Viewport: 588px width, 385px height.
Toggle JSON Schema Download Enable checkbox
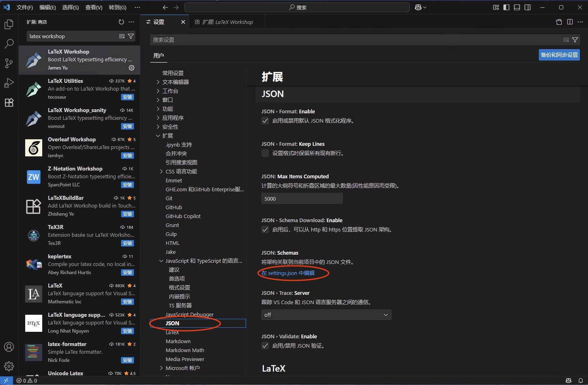point(265,229)
